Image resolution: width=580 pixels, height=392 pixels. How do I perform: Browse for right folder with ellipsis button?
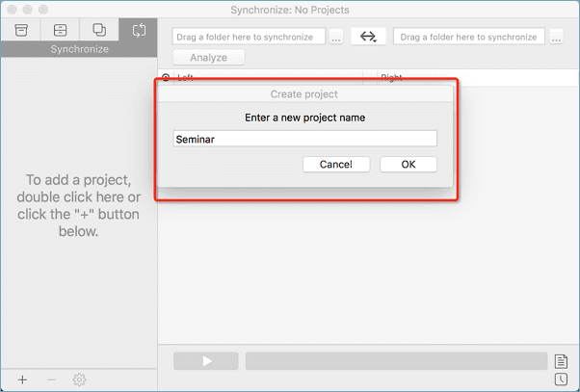click(x=556, y=37)
